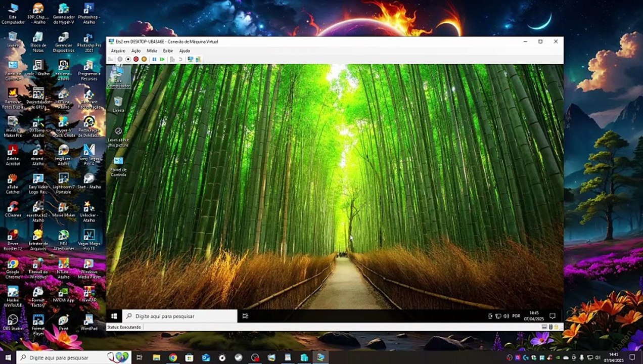Select aTube Catcher desktop icon
This screenshot has width=643, height=364.
pos(13,184)
